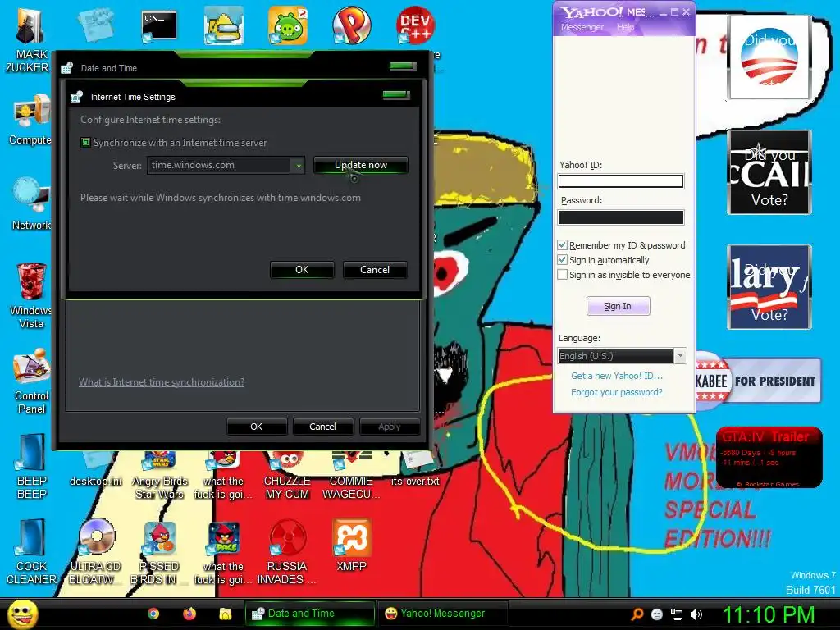840x630 pixels.
Task: Open the Peggle P ball desktop icon
Action: point(351,25)
